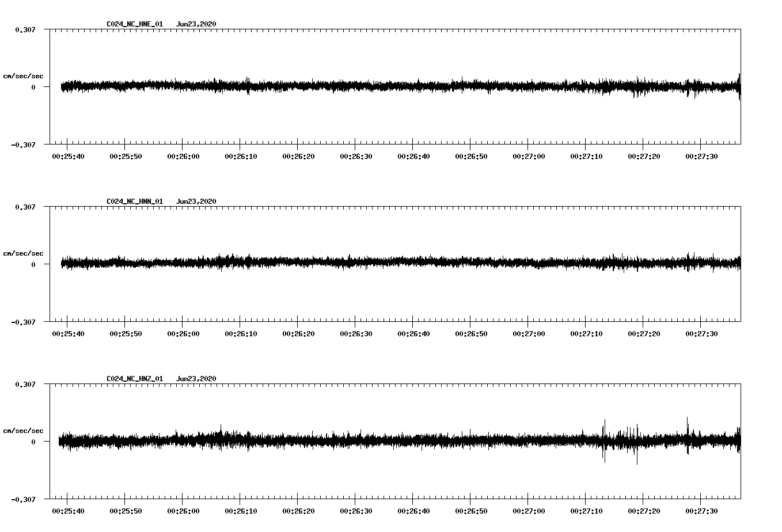This screenshot has width=782, height=532.
Task: Pick time label 00:26:20 under HNN plot
Action: point(298,334)
